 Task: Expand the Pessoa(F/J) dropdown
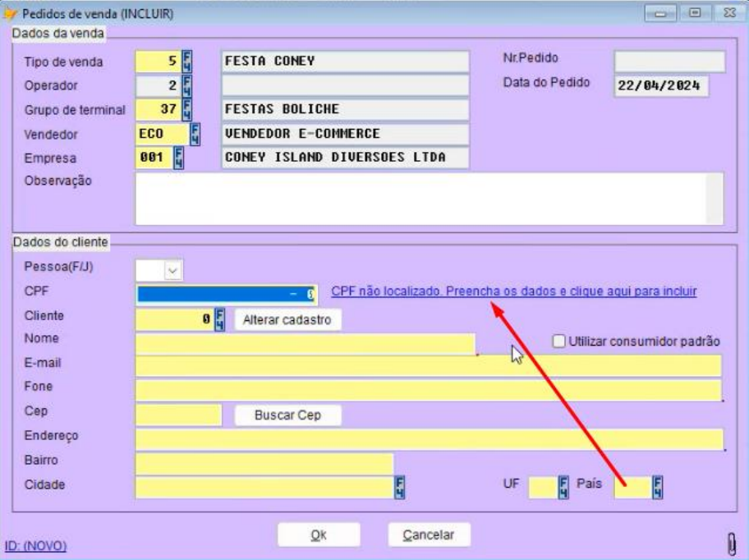pyautogui.click(x=172, y=269)
